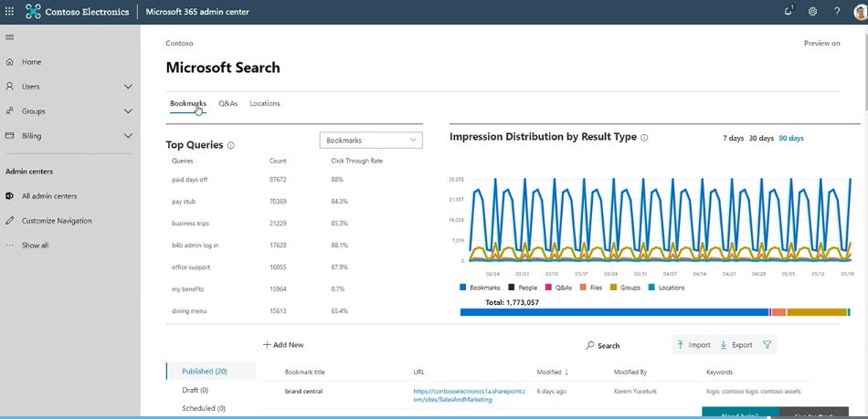Open the user profile avatar

click(x=859, y=12)
